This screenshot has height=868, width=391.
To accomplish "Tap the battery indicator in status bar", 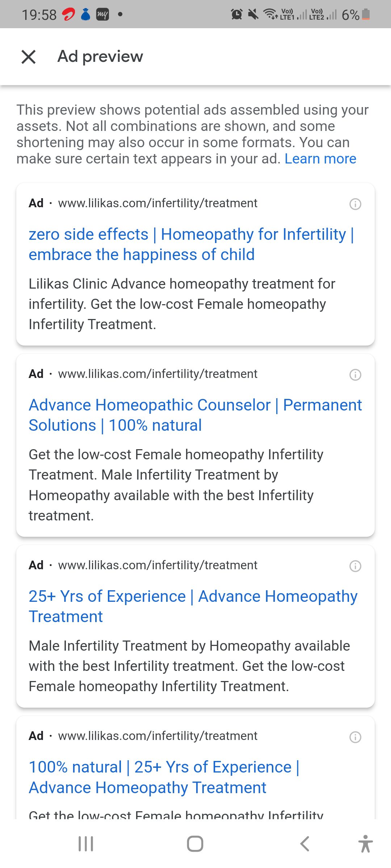I will 366,14.
